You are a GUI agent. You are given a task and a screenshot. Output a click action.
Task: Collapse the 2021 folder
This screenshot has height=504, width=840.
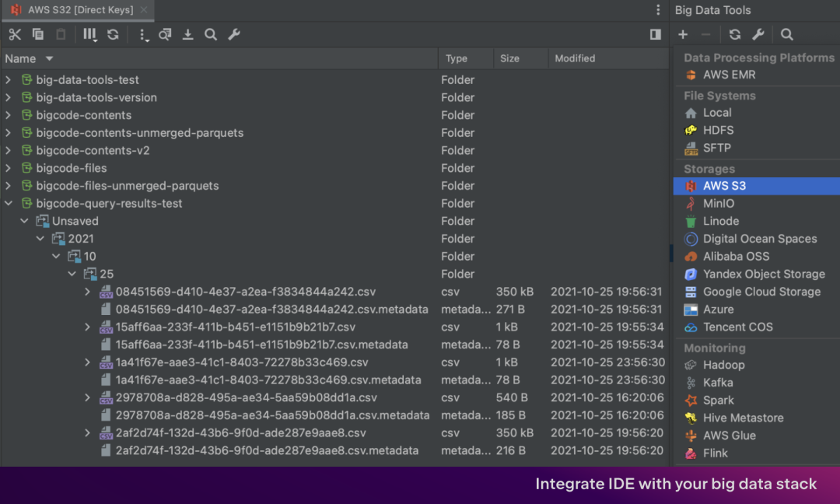coord(40,239)
